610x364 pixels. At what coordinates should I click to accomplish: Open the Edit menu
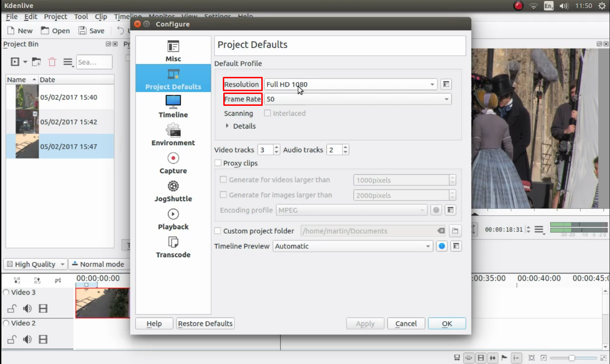click(x=31, y=17)
